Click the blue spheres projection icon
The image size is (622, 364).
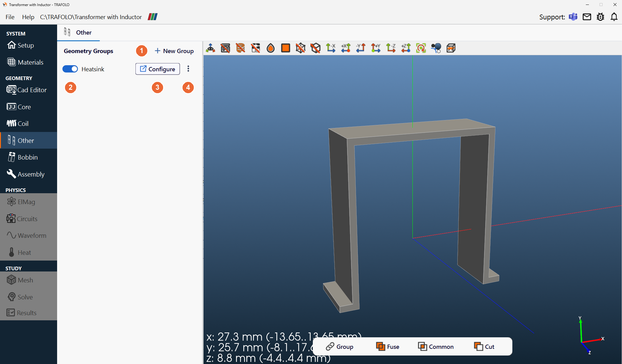pos(436,48)
